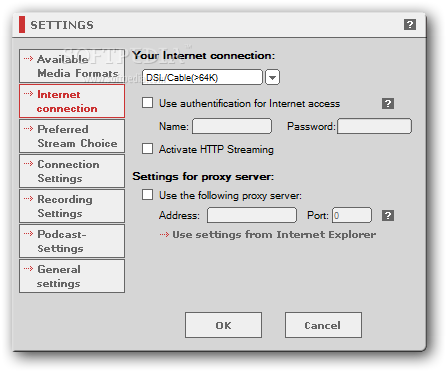Click the DSL/Cable(>64K) combo box field

click(x=202, y=77)
